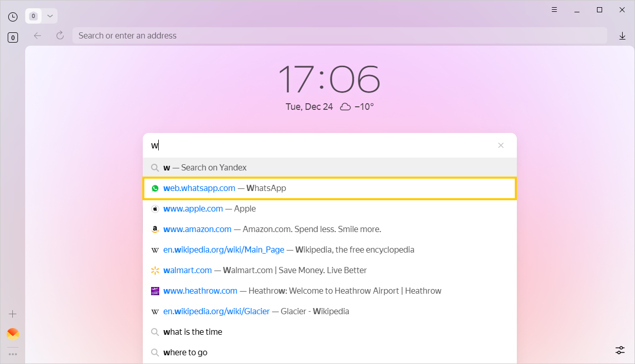Viewport: 635px width, 364px height.
Task: Click the tab counter icon in sidebar
Action: 13,37
